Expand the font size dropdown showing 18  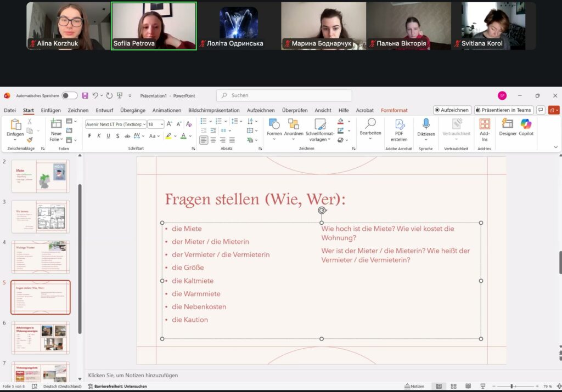point(161,124)
